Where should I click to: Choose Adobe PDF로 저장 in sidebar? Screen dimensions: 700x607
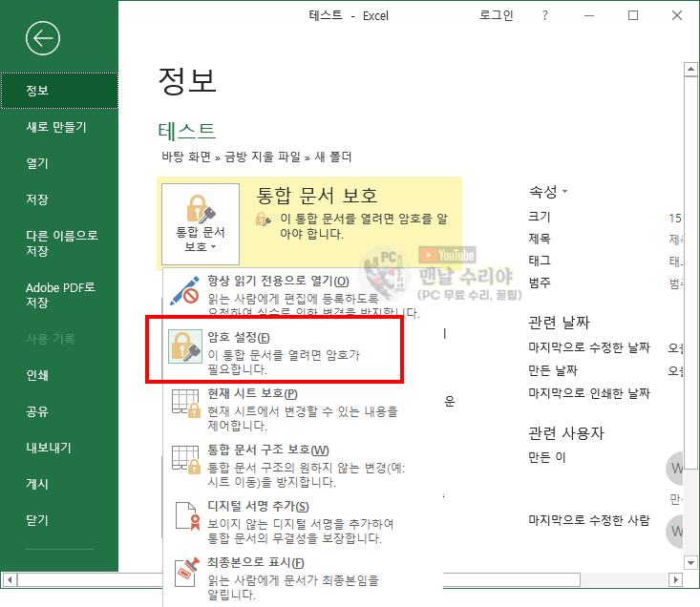[x=59, y=295]
